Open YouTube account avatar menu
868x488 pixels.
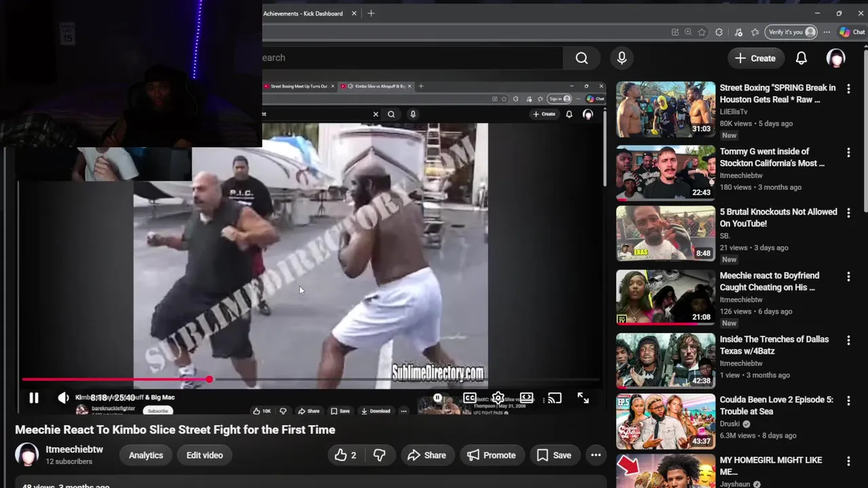point(836,58)
